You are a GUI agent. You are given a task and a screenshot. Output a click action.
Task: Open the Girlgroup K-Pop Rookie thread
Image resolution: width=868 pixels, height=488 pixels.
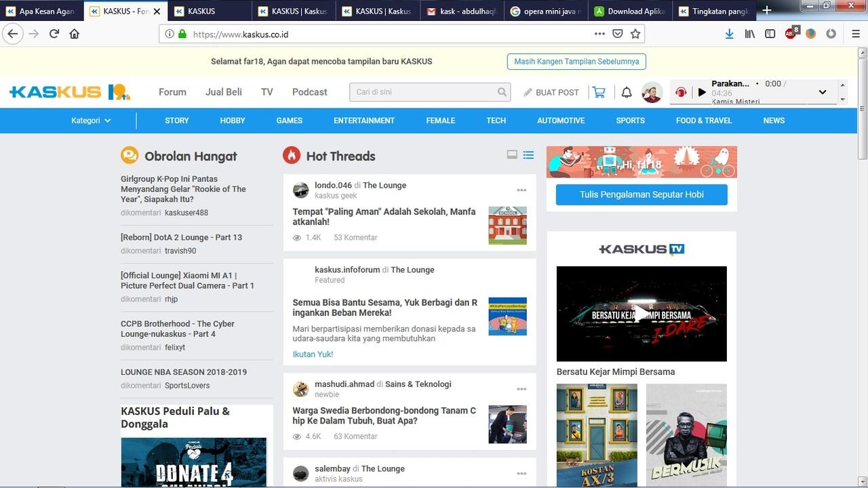click(183, 189)
